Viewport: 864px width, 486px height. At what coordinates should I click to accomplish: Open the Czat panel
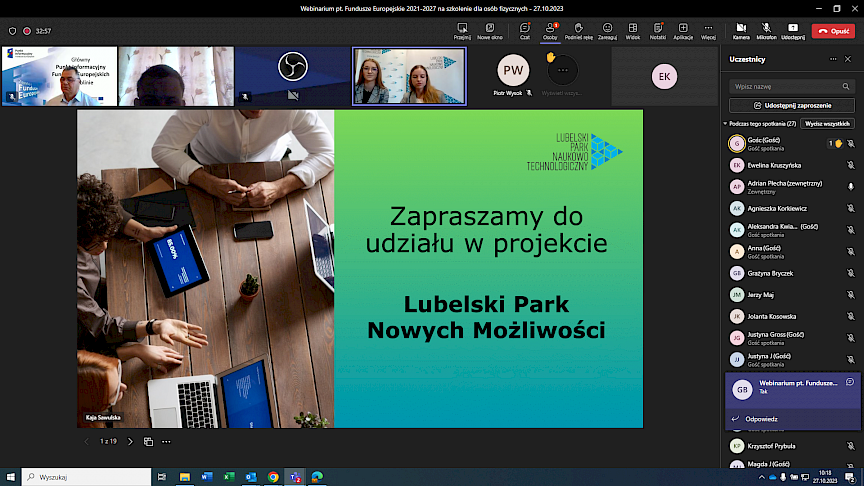coord(525,31)
